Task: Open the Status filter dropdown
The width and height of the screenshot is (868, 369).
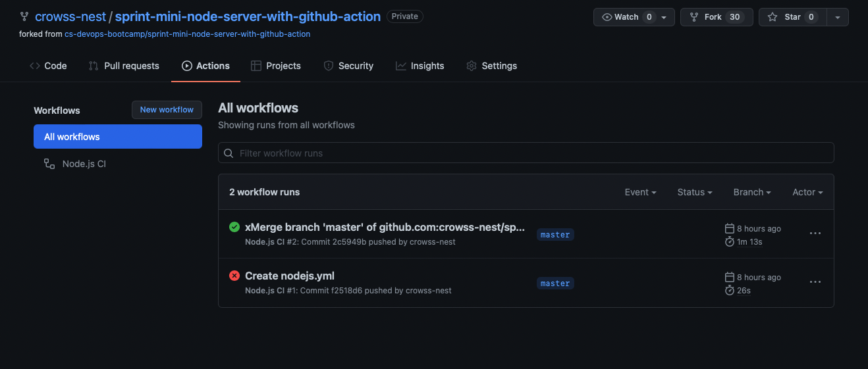Action: click(695, 192)
